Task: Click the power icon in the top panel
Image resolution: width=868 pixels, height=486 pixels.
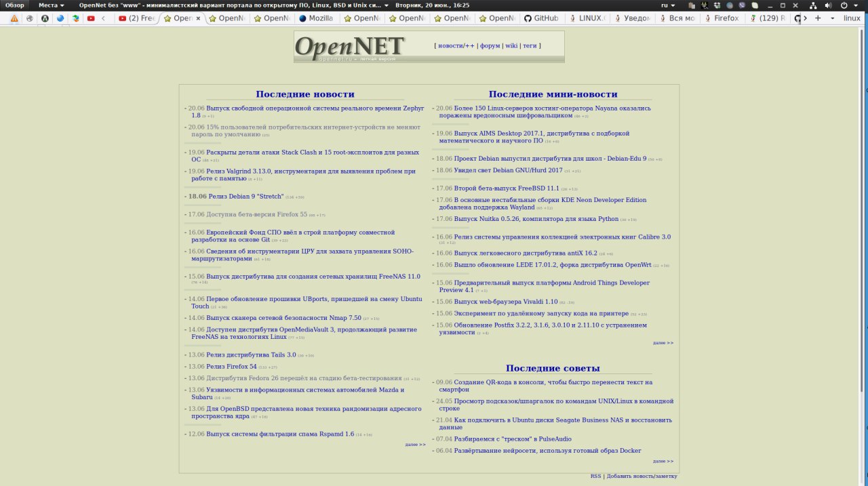Action: 844,5
